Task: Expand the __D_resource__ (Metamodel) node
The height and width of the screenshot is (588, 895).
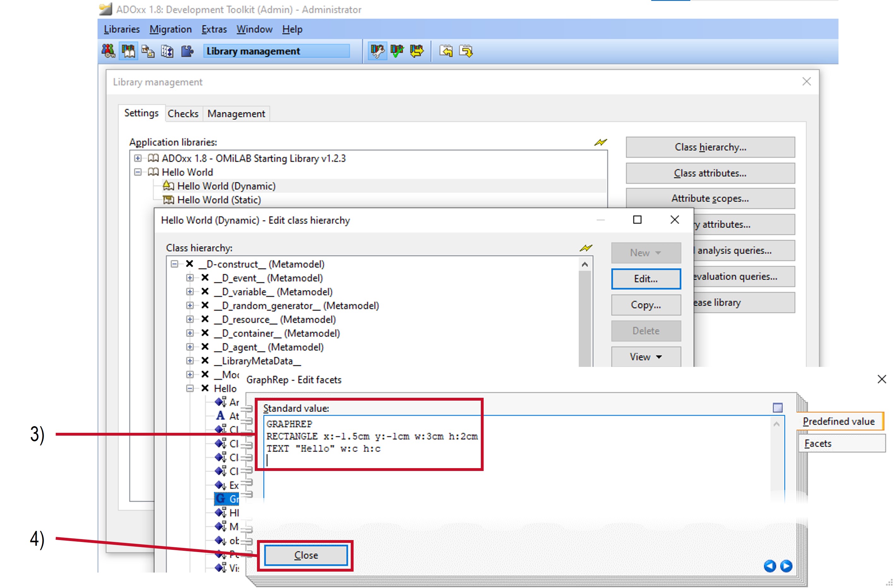Action: (x=190, y=319)
